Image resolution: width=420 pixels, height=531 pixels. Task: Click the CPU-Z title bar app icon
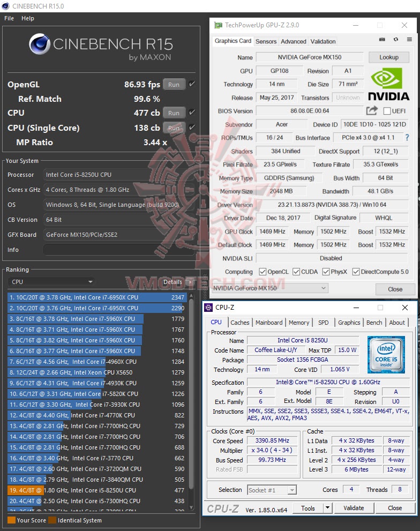pyautogui.click(x=208, y=308)
